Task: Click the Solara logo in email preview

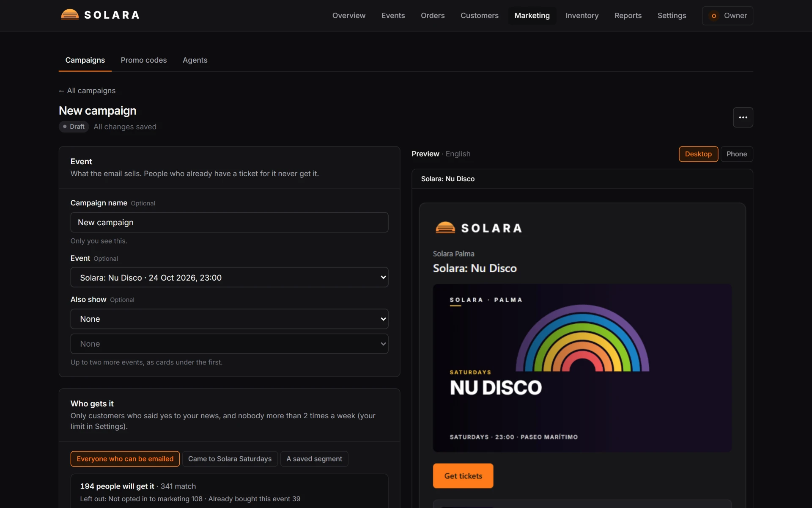Action: (478, 228)
